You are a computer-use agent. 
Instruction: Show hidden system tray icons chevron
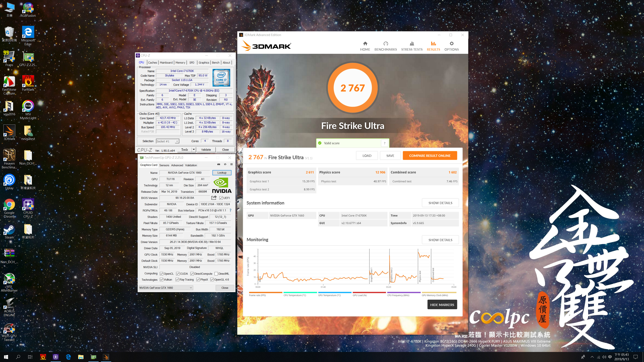tap(592, 357)
